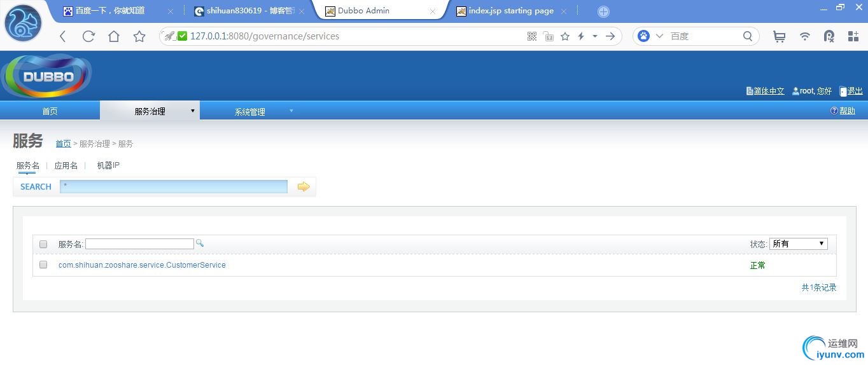Close the Dubbo Admin tab
The height and width of the screenshot is (365, 868).
(x=433, y=11)
